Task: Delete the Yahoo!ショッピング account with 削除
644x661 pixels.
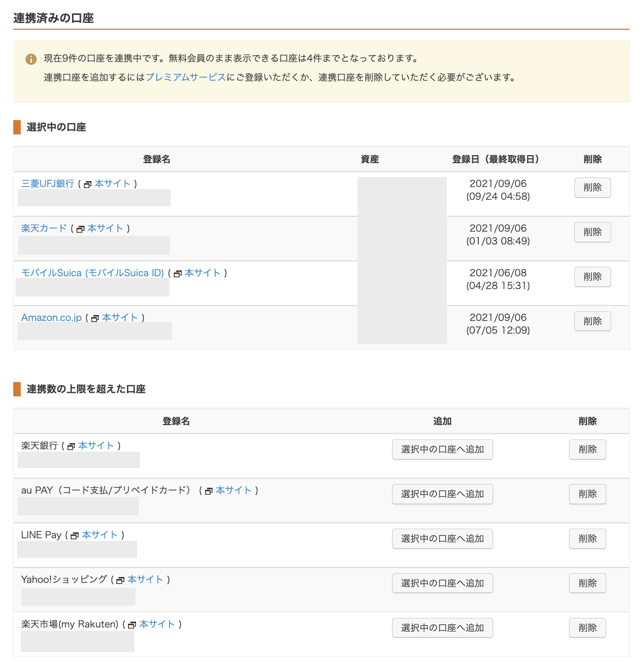Action: (588, 583)
